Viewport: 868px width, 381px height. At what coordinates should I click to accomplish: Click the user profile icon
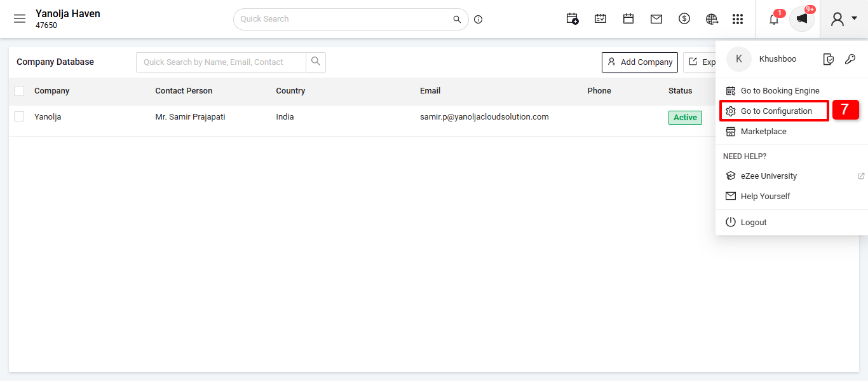coord(837,19)
